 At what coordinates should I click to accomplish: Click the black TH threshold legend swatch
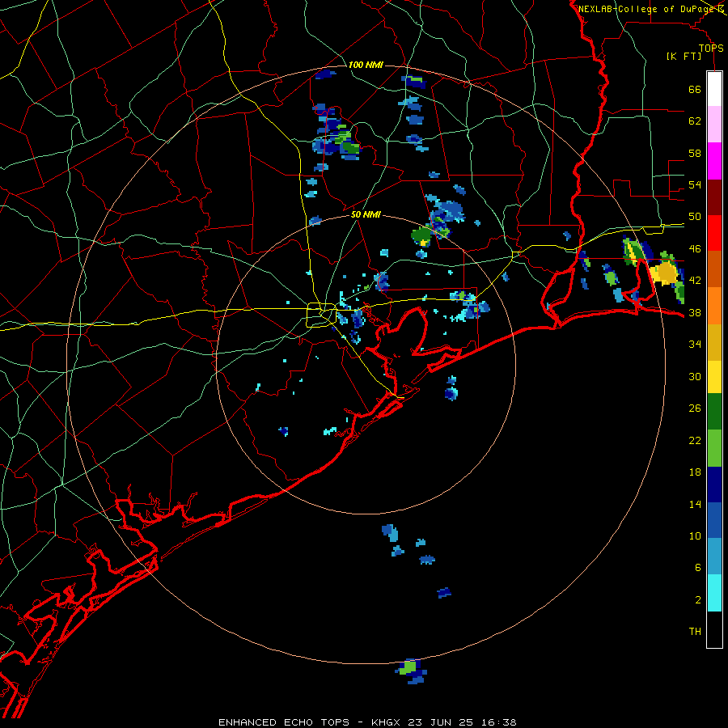pos(714,629)
